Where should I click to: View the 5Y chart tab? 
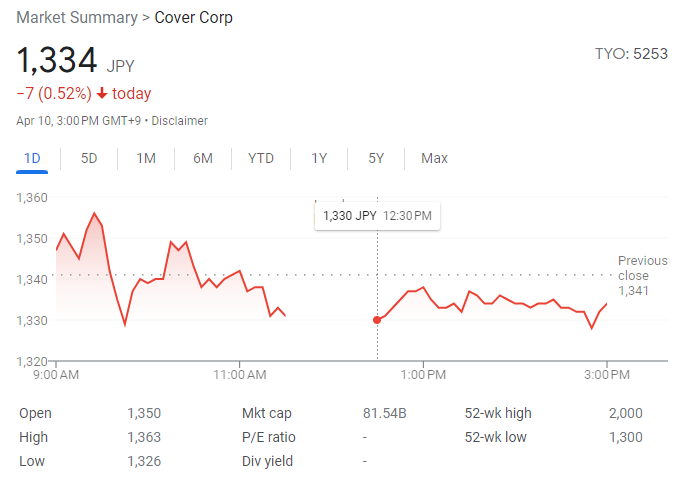pyautogui.click(x=376, y=158)
